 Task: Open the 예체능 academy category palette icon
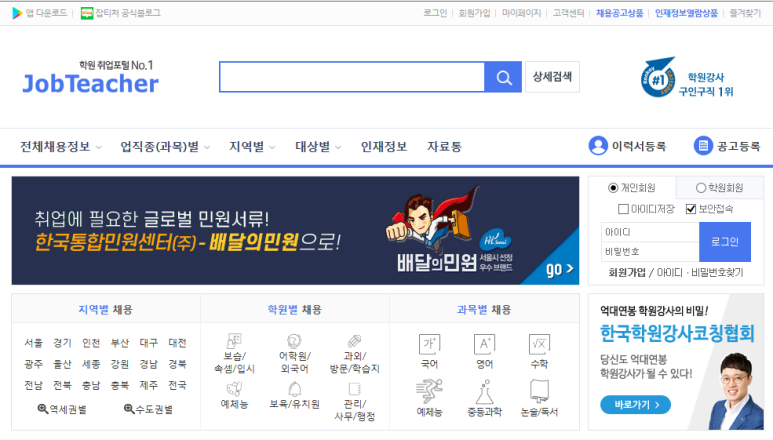[234, 389]
